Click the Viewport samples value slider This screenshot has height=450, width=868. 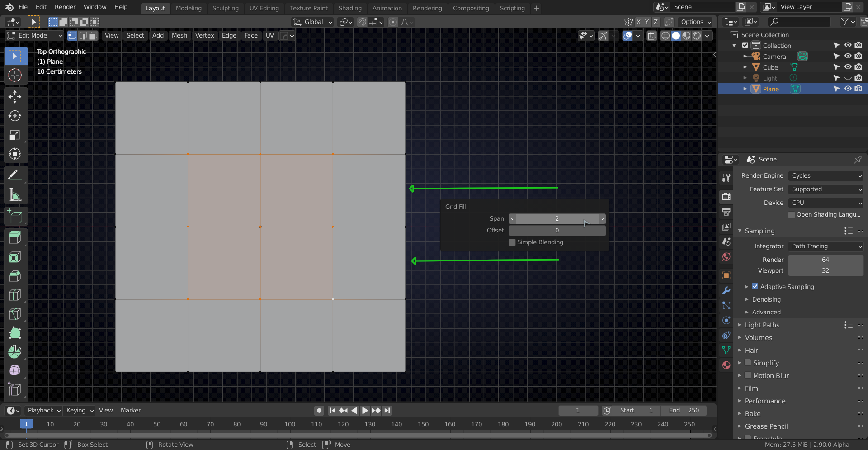[826, 270]
